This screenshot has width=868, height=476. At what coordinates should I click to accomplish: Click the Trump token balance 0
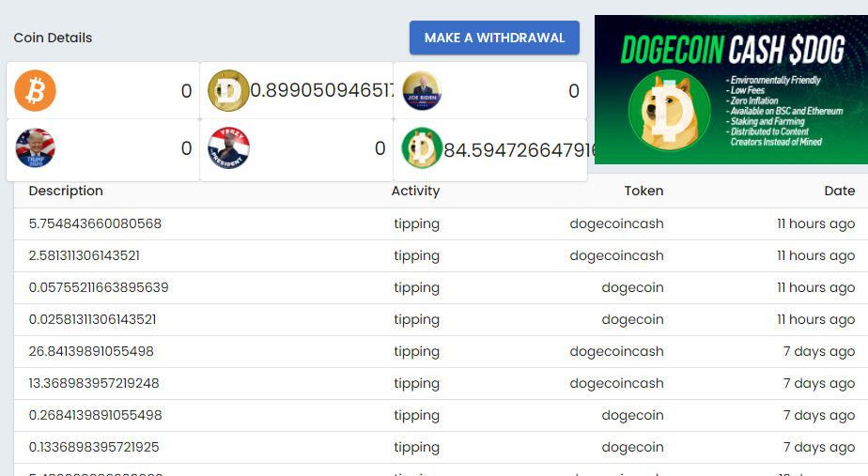point(187,148)
